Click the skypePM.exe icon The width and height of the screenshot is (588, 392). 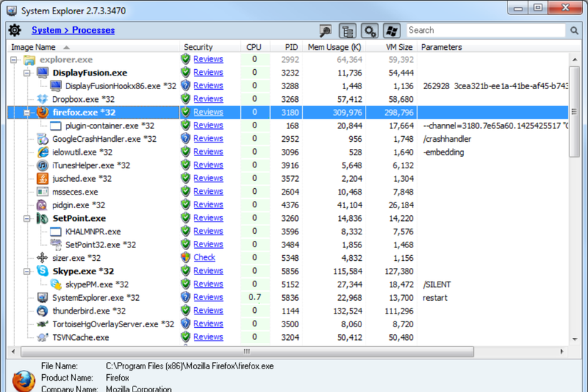56,284
